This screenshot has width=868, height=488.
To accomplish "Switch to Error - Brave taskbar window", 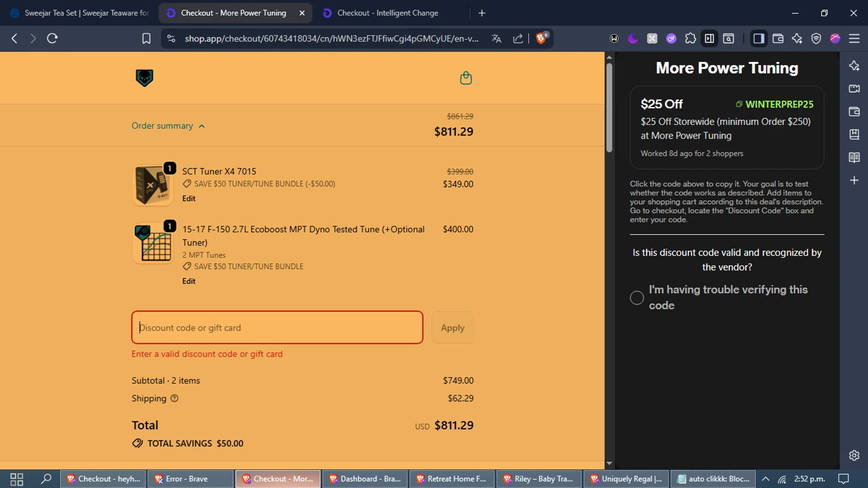I will pyautogui.click(x=190, y=479).
